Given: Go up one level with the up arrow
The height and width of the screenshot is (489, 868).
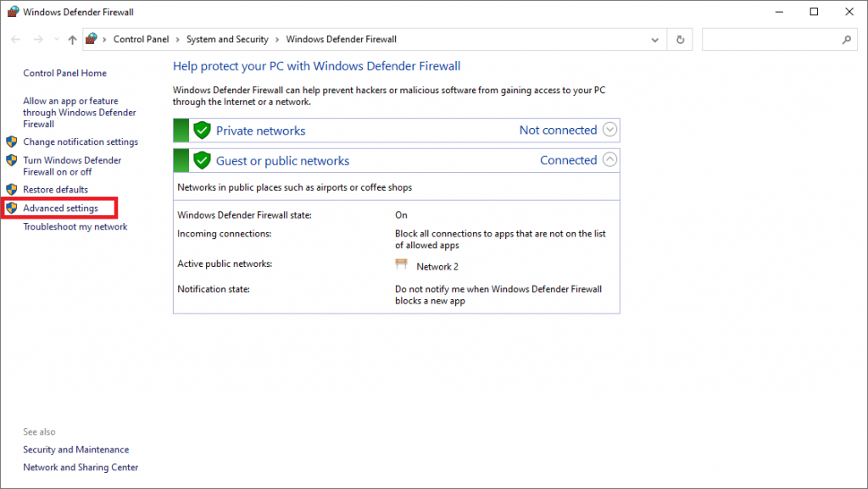Looking at the screenshot, I should (x=72, y=39).
